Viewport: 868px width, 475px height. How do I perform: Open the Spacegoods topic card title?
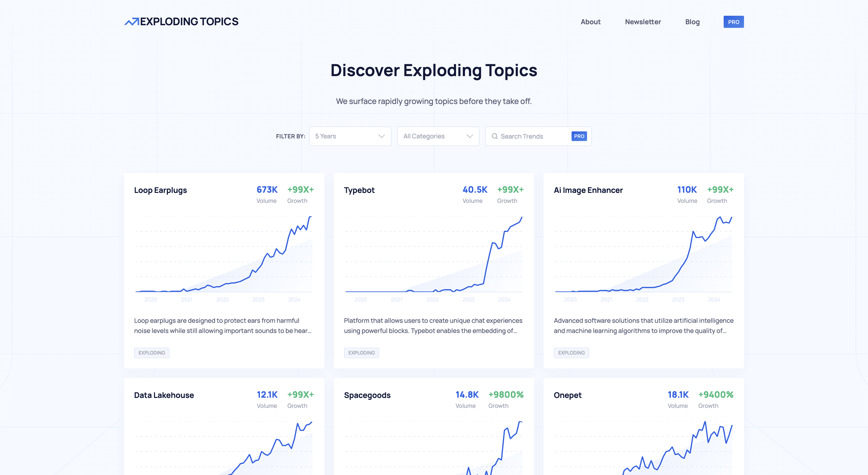pyautogui.click(x=367, y=395)
